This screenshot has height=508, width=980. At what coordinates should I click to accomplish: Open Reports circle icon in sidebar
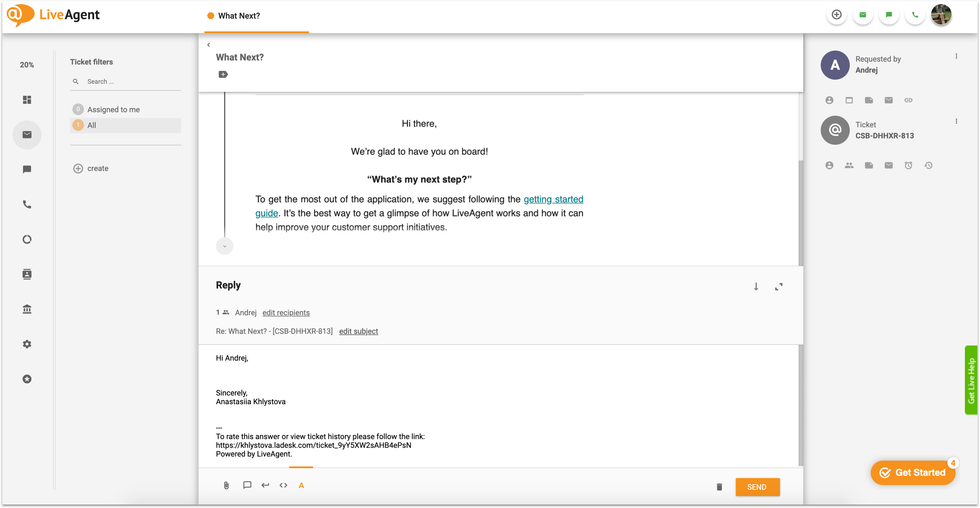pyautogui.click(x=27, y=239)
